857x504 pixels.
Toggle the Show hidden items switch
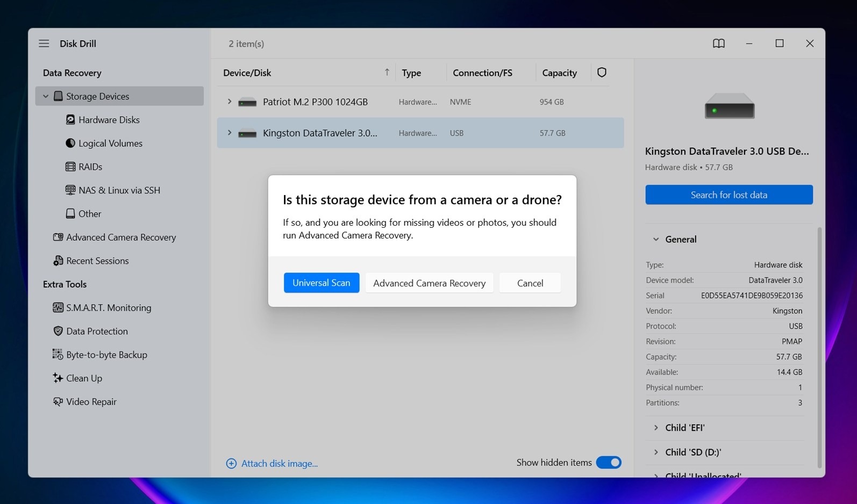coord(609,463)
